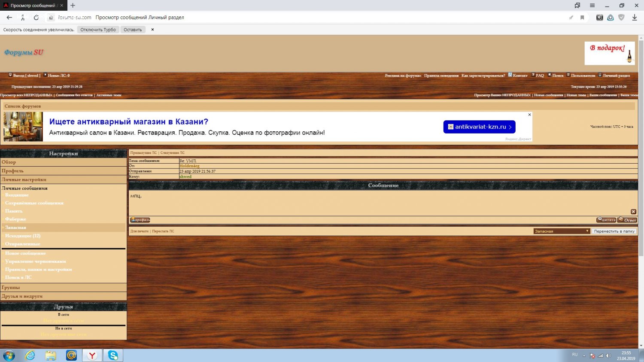
Task: Reload the page with refresh icon
Action: coord(36,18)
